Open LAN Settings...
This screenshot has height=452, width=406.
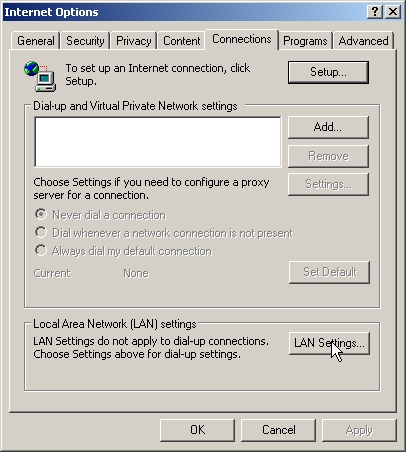[329, 343]
